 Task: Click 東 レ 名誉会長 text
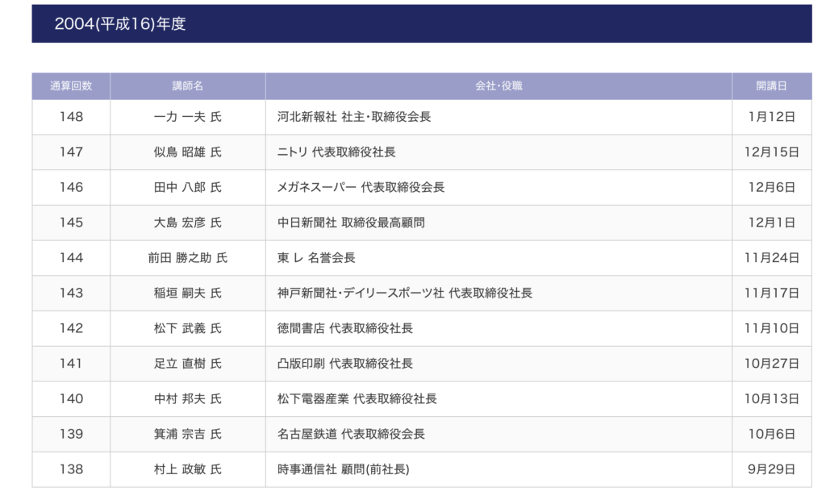click(316, 258)
